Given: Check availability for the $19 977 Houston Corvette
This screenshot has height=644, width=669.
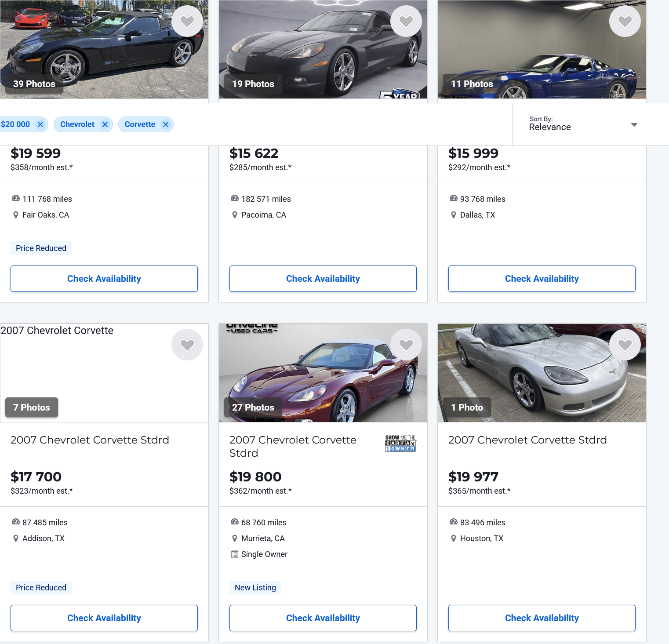Looking at the screenshot, I should [x=542, y=618].
